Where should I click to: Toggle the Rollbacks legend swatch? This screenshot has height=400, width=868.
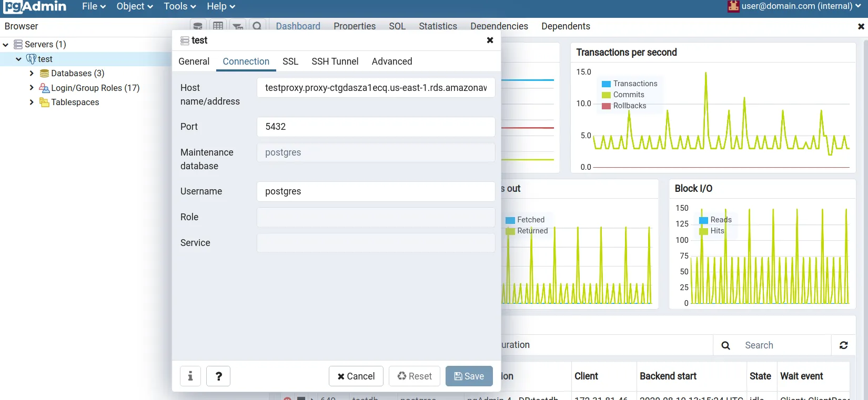[x=606, y=106]
